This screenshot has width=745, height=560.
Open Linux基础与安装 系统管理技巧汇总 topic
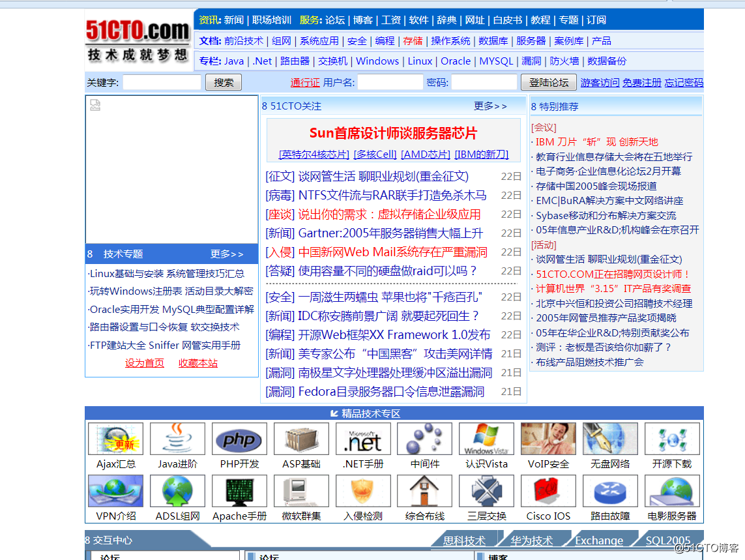(x=167, y=273)
